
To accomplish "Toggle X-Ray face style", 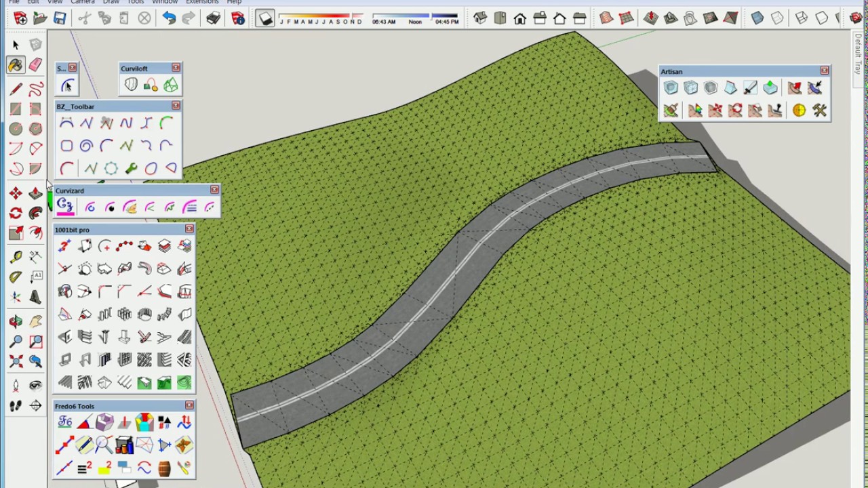I will pos(757,18).
